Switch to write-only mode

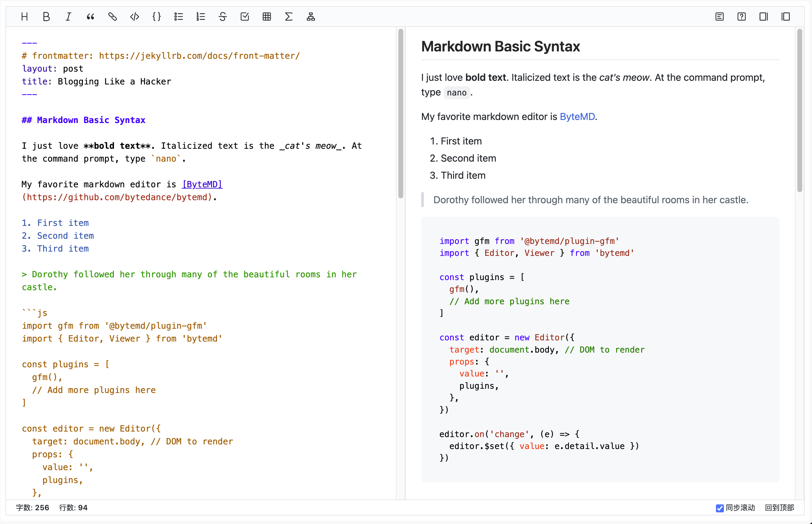click(x=764, y=16)
